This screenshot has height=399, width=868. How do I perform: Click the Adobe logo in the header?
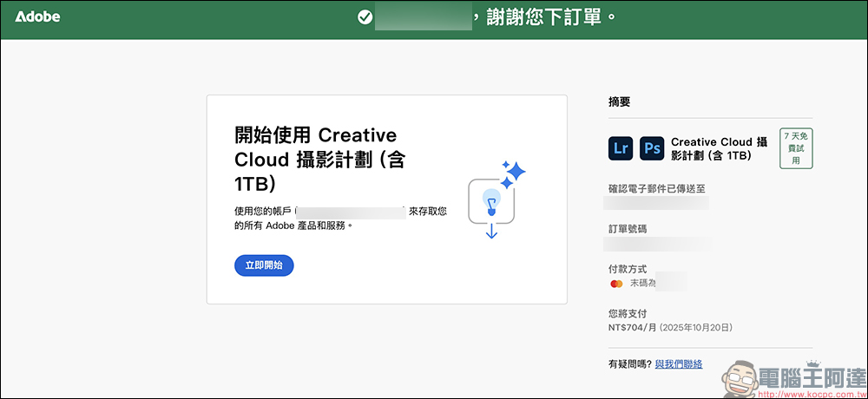point(37,16)
